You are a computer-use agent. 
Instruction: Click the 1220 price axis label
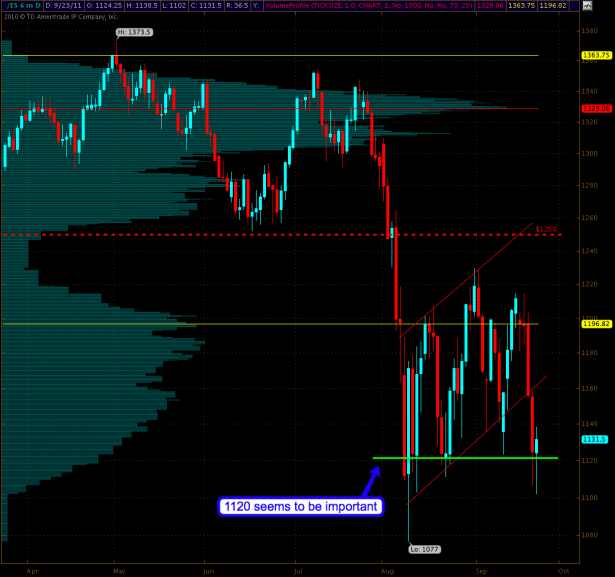click(x=590, y=284)
